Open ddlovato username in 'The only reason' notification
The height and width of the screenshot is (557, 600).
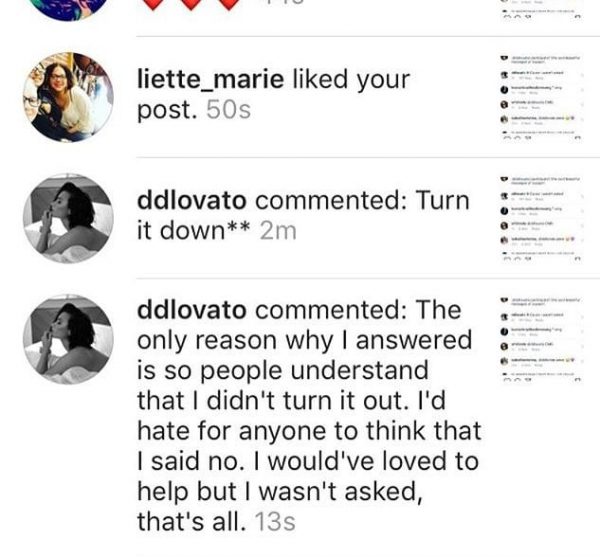pyautogui.click(x=191, y=309)
